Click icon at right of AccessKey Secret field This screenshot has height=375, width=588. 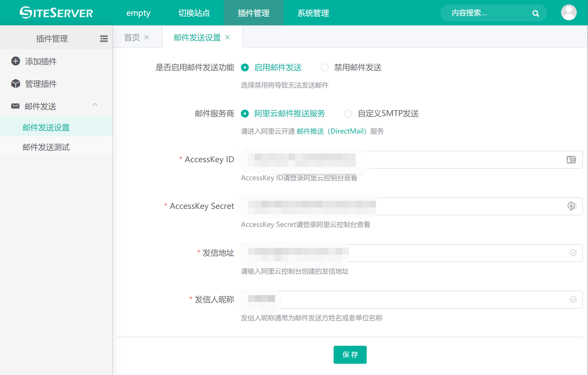(572, 206)
